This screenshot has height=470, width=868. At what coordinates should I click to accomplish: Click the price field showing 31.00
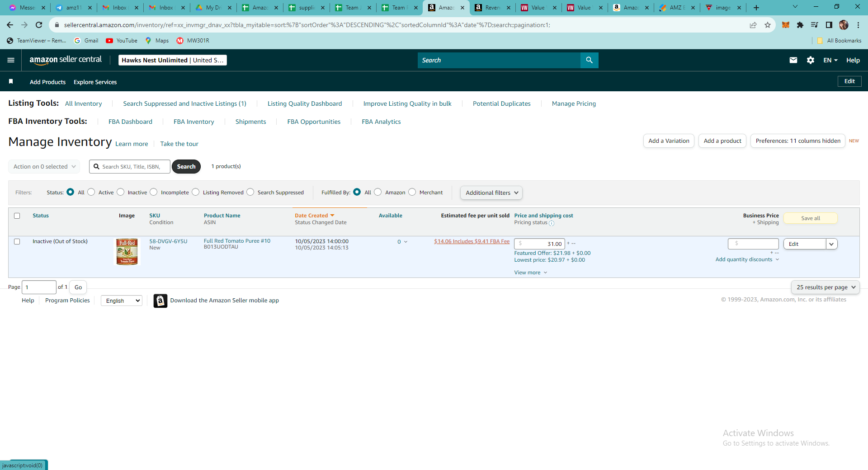click(x=539, y=244)
